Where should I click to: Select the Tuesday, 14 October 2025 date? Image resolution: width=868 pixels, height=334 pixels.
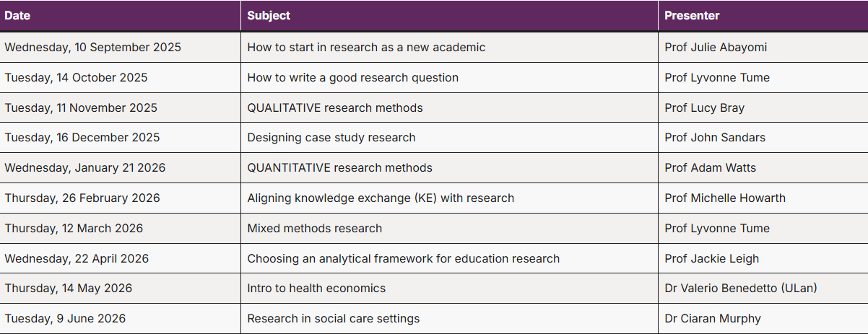[76, 78]
